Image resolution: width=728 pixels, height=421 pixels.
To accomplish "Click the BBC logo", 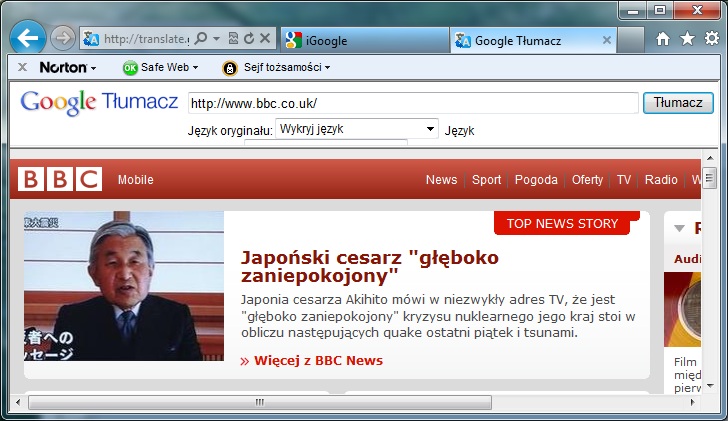I will [x=60, y=179].
